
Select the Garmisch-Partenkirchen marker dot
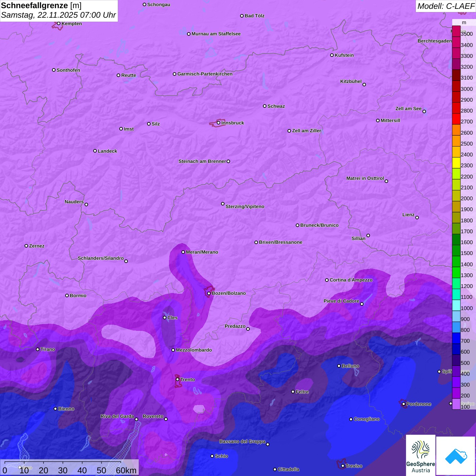point(174,74)
